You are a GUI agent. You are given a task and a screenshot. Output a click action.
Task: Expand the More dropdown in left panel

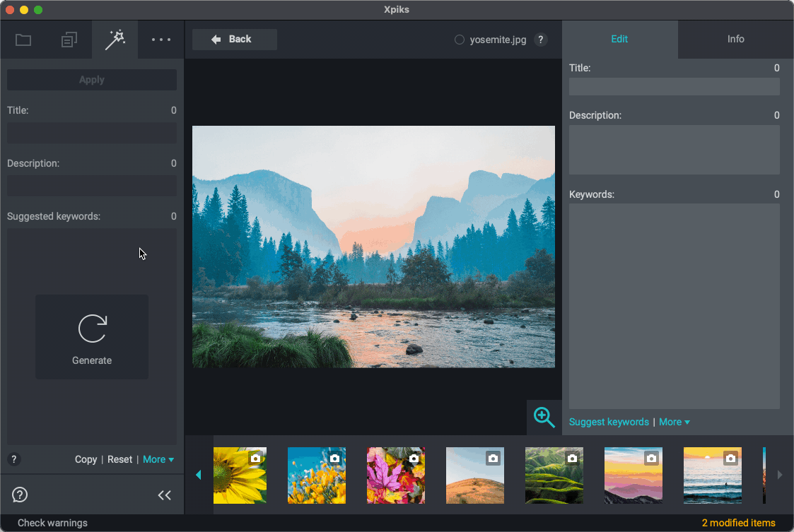pyautogui.click(x=158, y=459)
